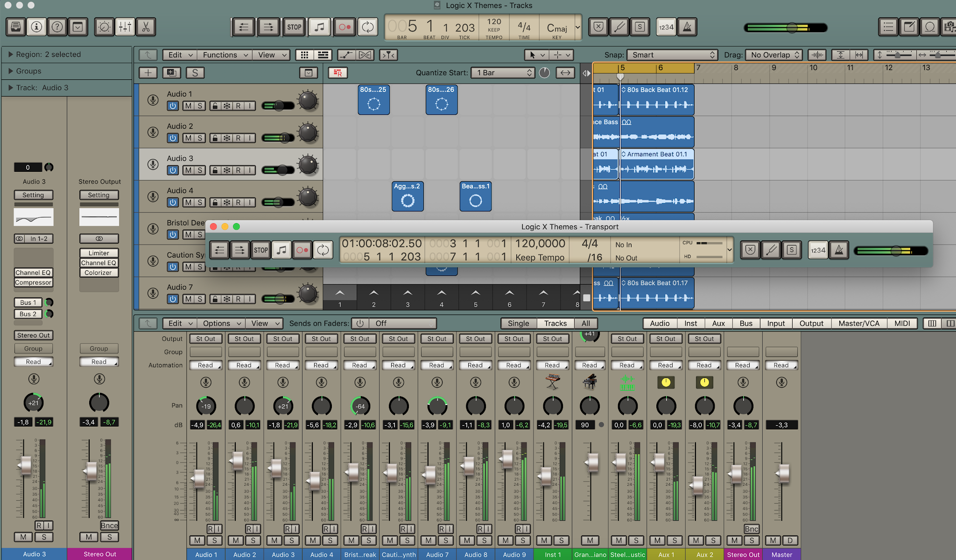This screenshot has height=560, width=956.
Task: Filter mixer by Audio channel strips
Action: (660, 323)
